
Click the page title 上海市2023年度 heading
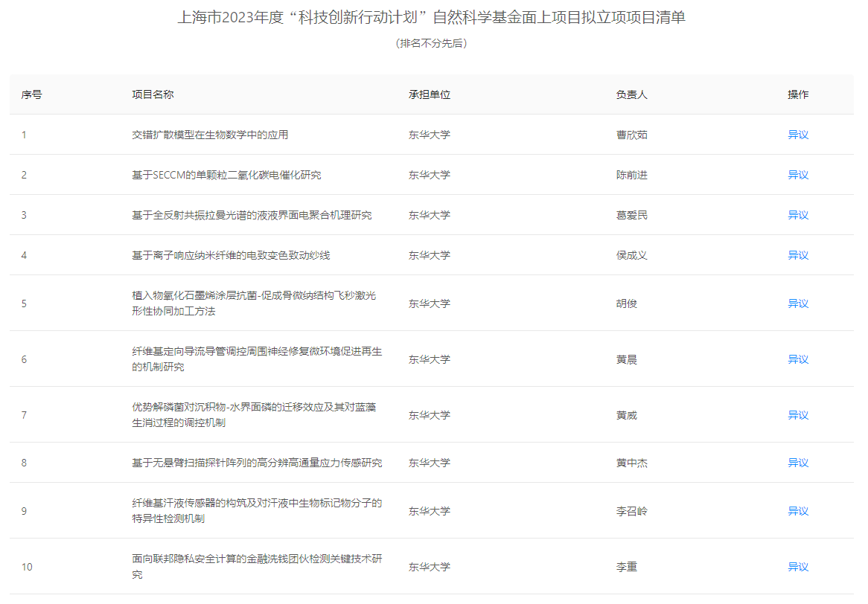tap(431, 17)
